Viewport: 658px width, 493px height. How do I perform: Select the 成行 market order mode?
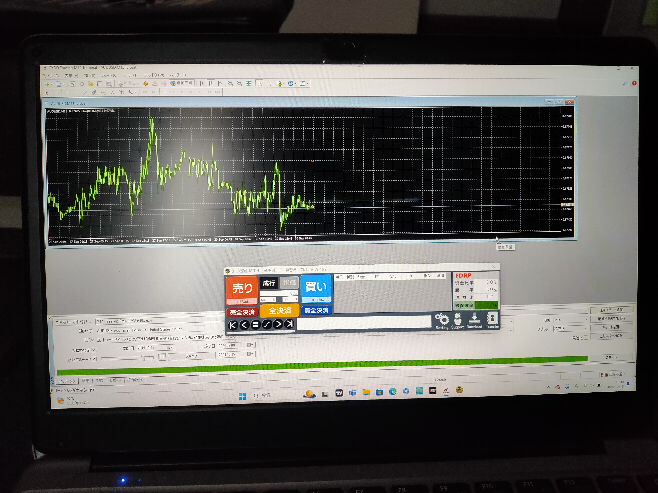268,283
